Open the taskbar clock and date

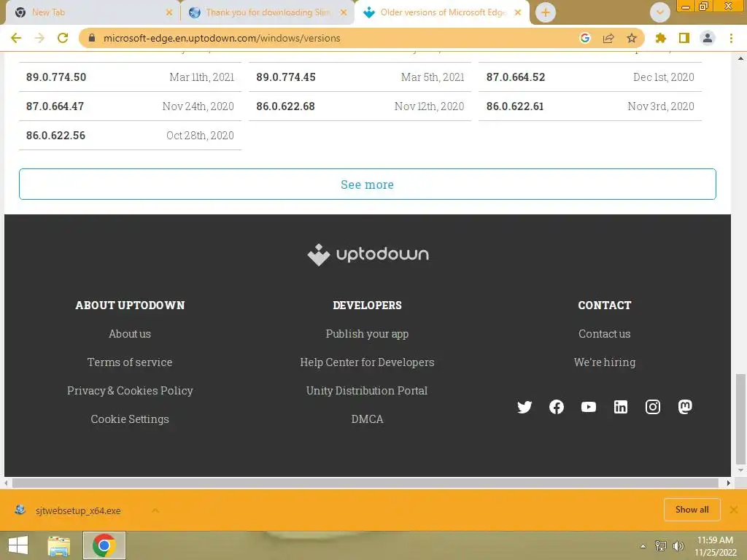click(x=715, y=546)
